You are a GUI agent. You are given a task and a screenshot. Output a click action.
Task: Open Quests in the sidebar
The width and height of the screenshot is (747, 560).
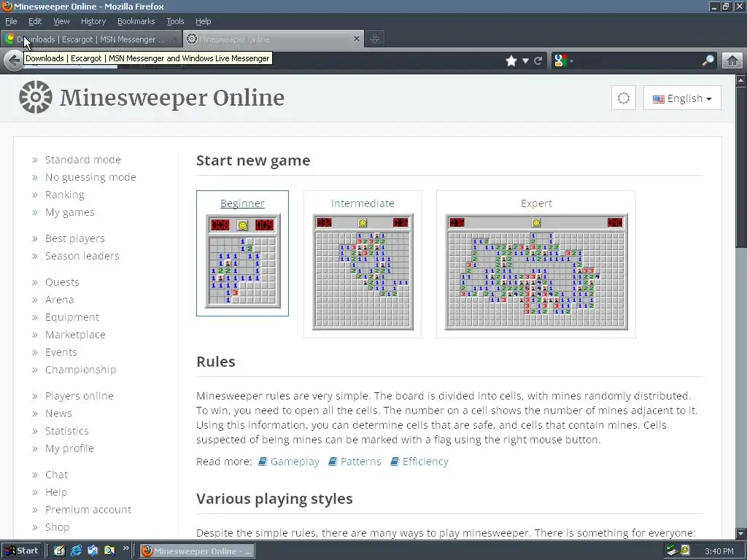62,282
